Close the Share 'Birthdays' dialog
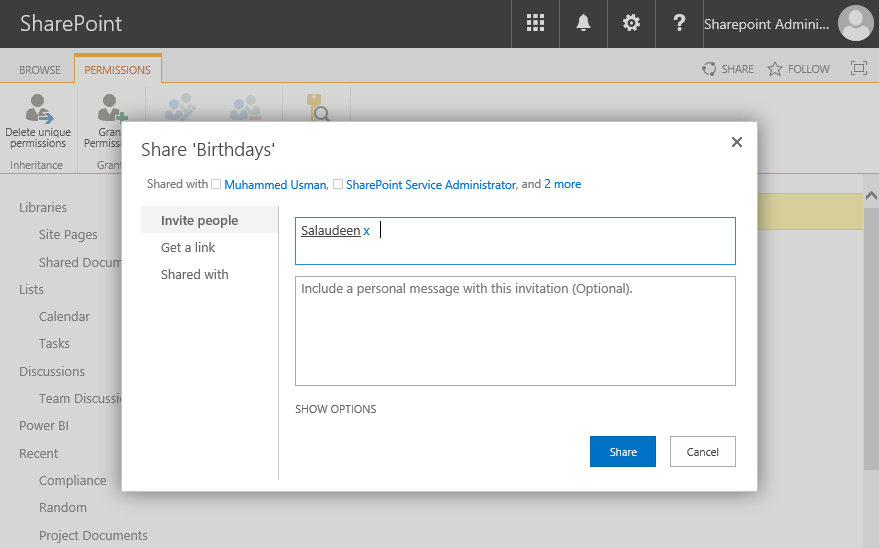Viewport: 879px width, 548px height. pos(737,142)
